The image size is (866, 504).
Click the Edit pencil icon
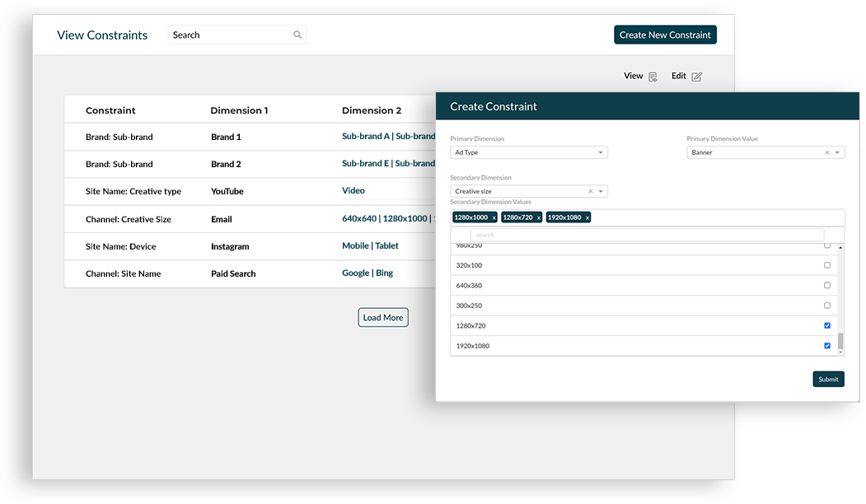tap(697, 77)
